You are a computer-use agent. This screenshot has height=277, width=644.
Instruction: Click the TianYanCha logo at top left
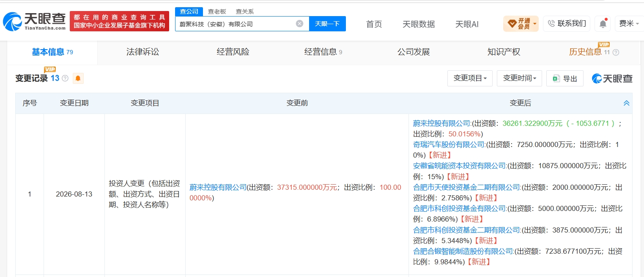click(x=34, y=21)
